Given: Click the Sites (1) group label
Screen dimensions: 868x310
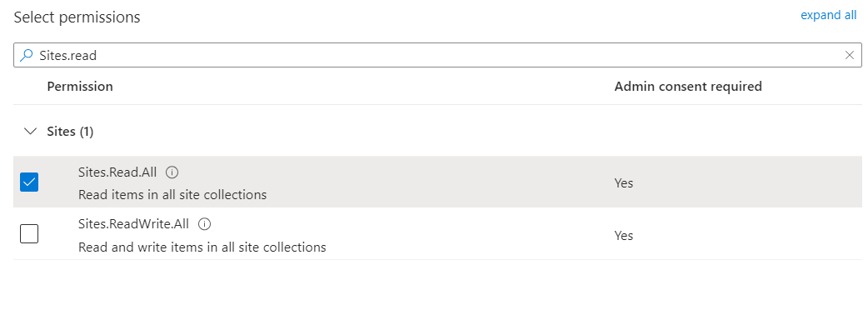Looking at the screenshot, I should click(70, 132).
